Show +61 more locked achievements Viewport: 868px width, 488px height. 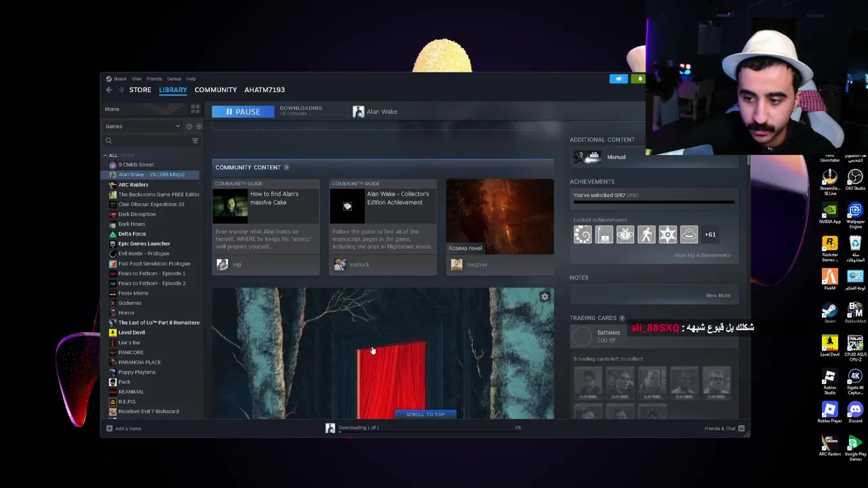coord(710,235)
